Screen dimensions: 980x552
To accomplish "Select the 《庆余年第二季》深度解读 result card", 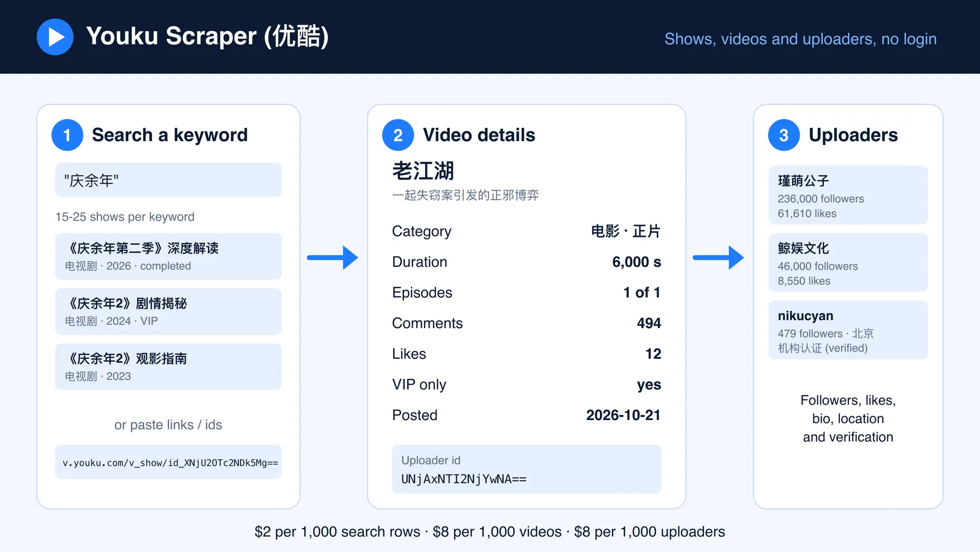I will coord(168,256).
